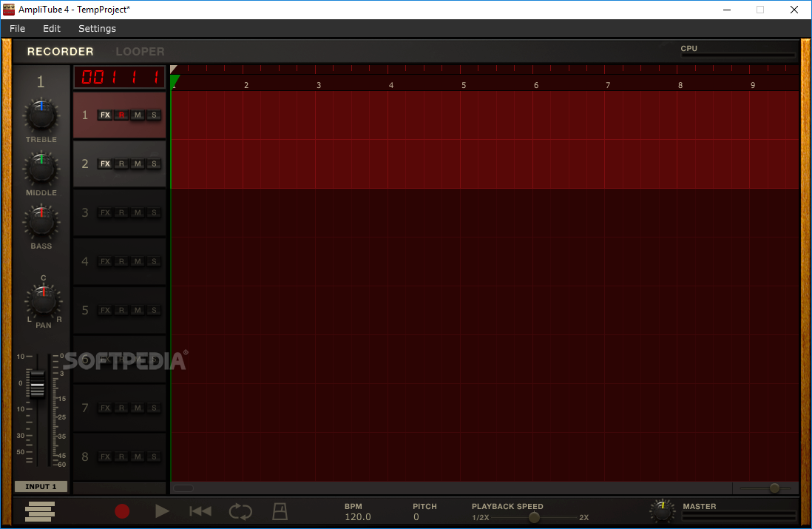Viewport: 812px width, 529px height.
Task: Open FX for track 5
Action: 105,310
